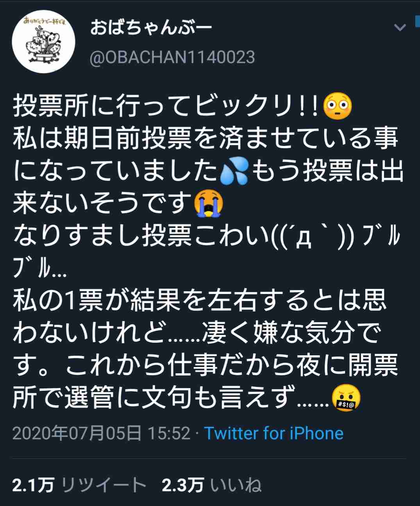Viewport: 420px width, 506px height.
Task: Expand the tweet options chevron
Action: [400, 28]
